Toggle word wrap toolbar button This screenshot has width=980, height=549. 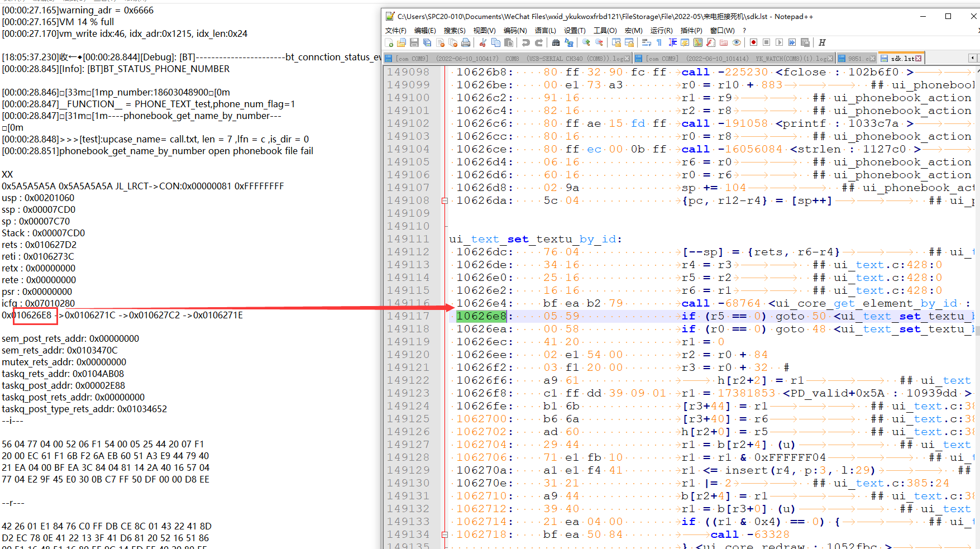[647, 42]
